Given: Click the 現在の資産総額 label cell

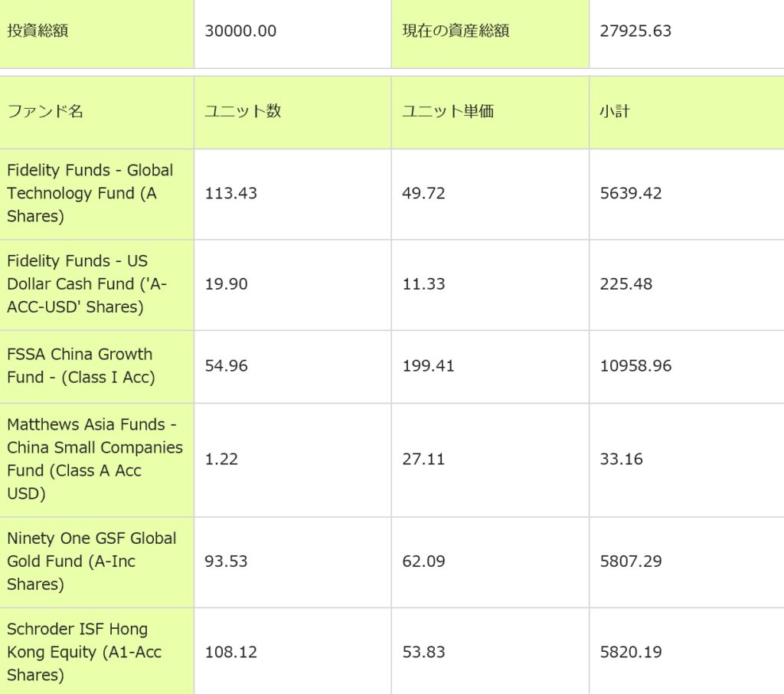Looking at the screenshot, I should (x=456, y=31).
